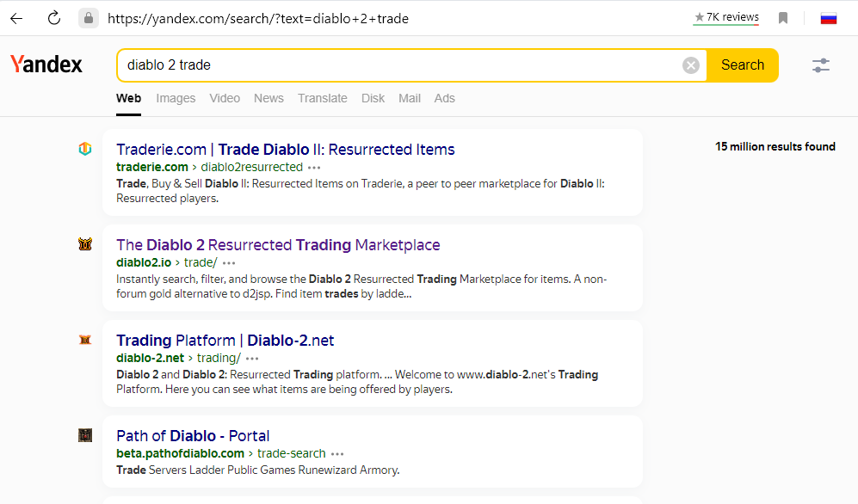
Task: Click the 7K reviews site rating
Action: click(x=726, y=17)
